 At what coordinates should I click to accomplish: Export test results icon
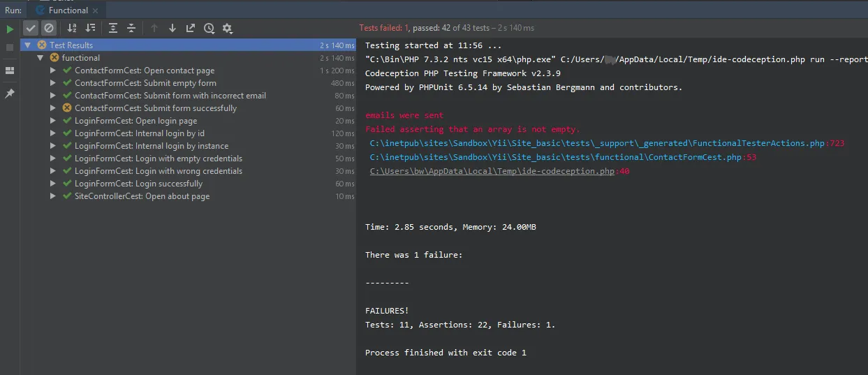pyautogui.click(x=191, y=28)
